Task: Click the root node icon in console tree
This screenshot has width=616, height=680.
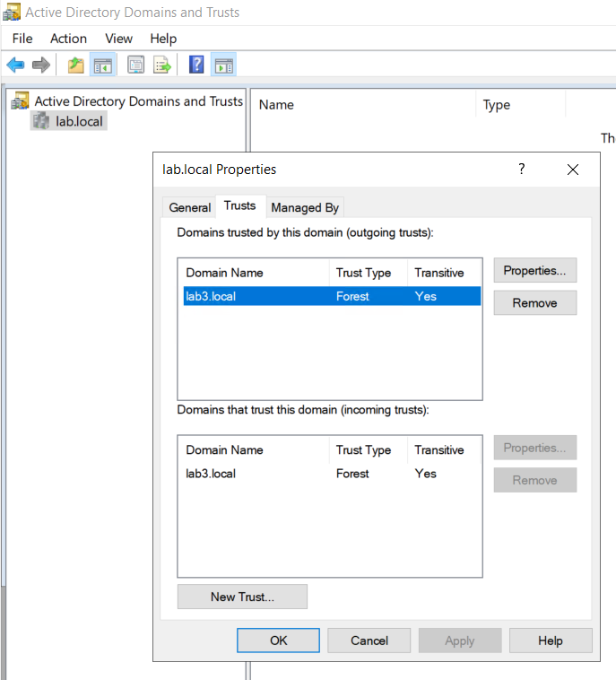Action: pos(20,100)
